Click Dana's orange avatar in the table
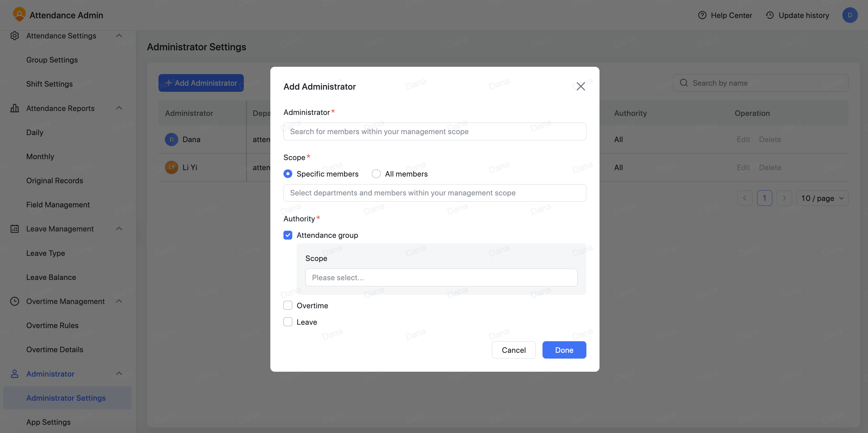Image resolution: width=868 pixels, height=433 pixels. (x=171, y=139)
